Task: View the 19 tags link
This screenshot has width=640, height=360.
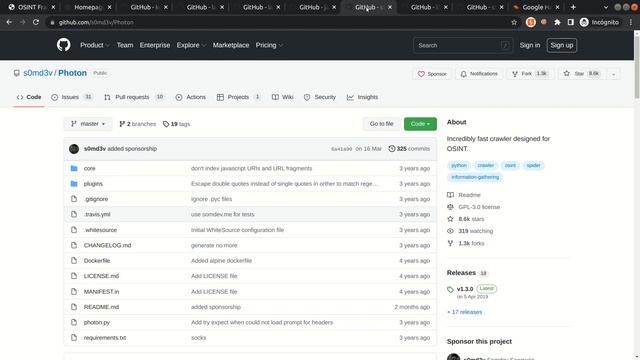Action: [x=176, y=124]
